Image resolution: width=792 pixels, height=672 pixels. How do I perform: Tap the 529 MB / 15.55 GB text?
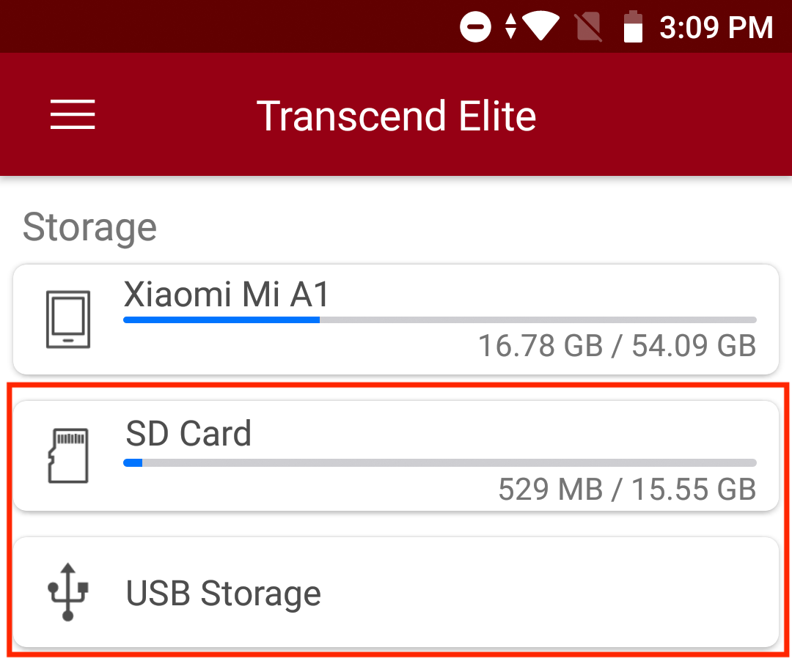(627, 489)
